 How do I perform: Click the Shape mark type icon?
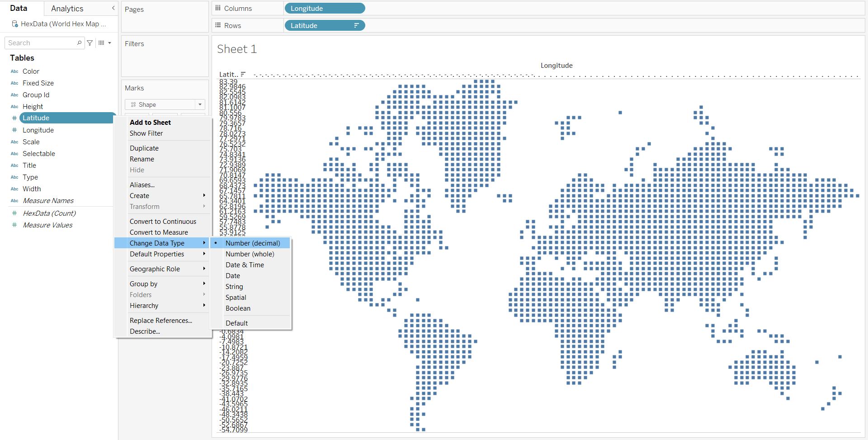(x=133, y=105)
